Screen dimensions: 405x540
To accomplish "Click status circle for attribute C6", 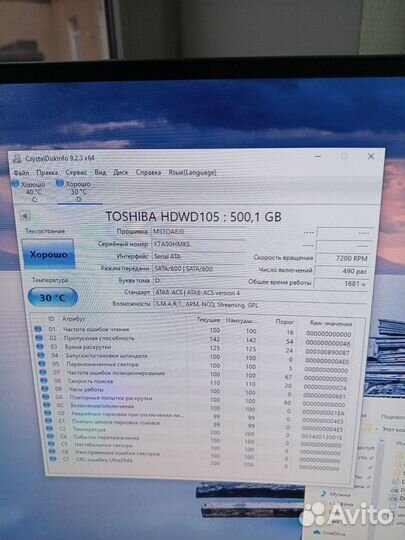I will tap(52, 451).
